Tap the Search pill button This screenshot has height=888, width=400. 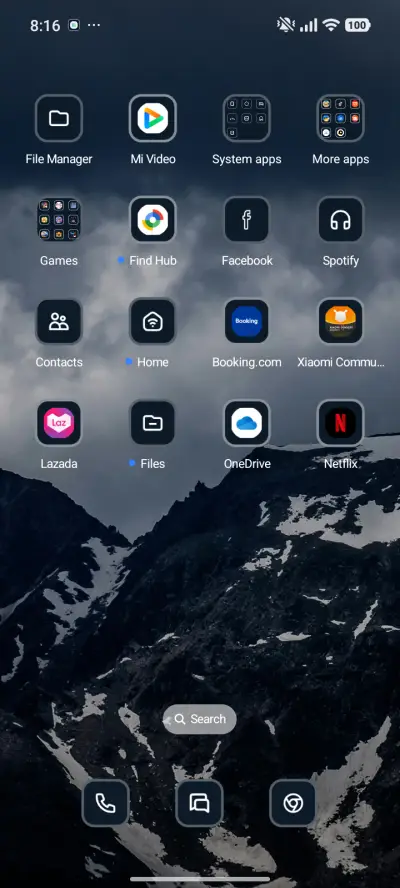(199, 719)
